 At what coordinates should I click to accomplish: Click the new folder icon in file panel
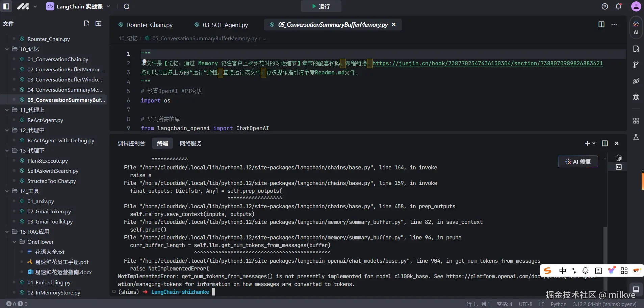point(98,23)
